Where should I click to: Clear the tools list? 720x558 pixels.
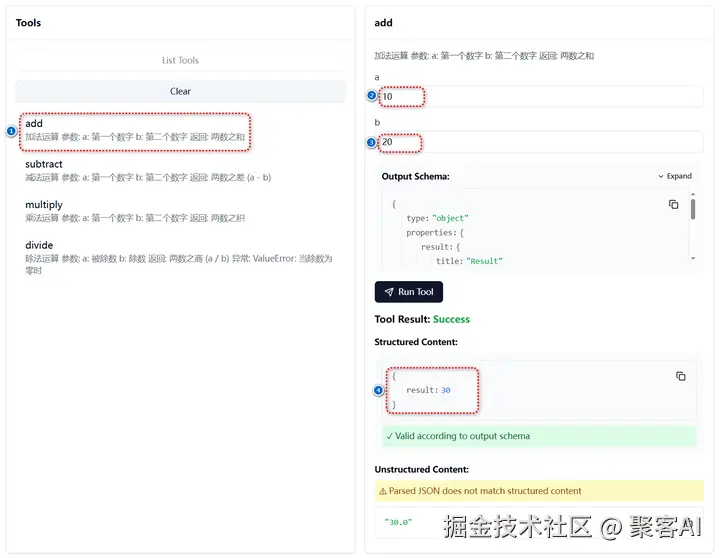[180, 91]
